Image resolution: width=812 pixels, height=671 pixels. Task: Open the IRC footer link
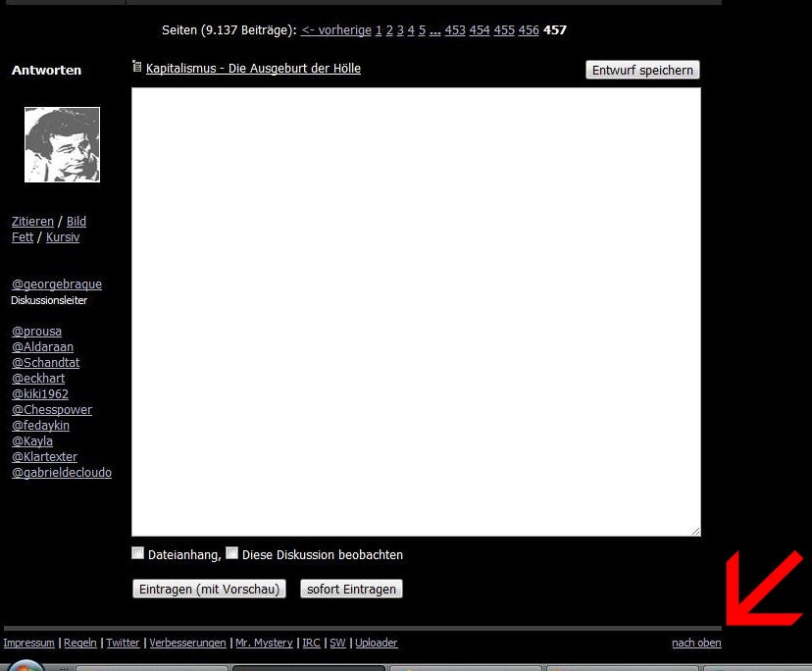(x=311, y=643)
